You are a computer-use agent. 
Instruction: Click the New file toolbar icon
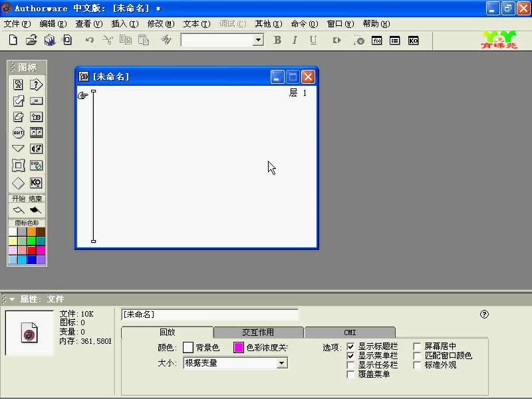click(13, 40)
